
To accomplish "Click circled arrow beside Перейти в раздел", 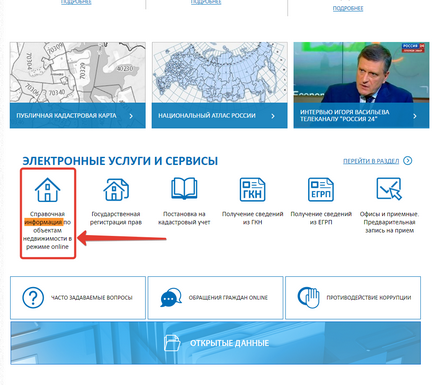I will pos(407,161).
